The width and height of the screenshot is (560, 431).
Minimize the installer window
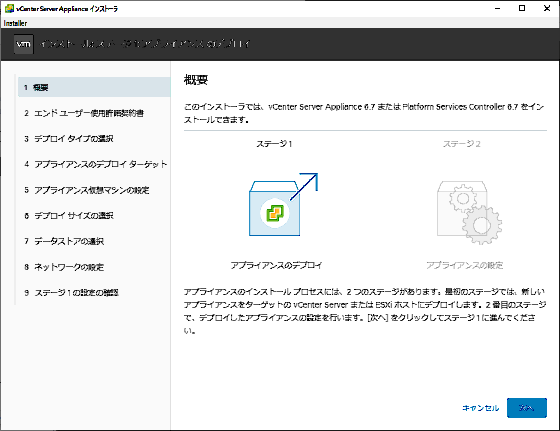pyautogui.click(x=497, y=8)
